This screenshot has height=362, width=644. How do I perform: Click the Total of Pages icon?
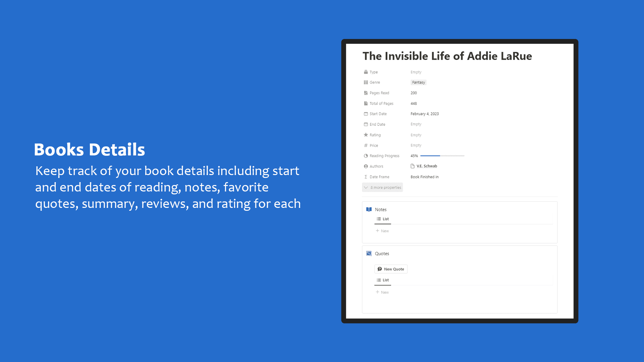366,104
